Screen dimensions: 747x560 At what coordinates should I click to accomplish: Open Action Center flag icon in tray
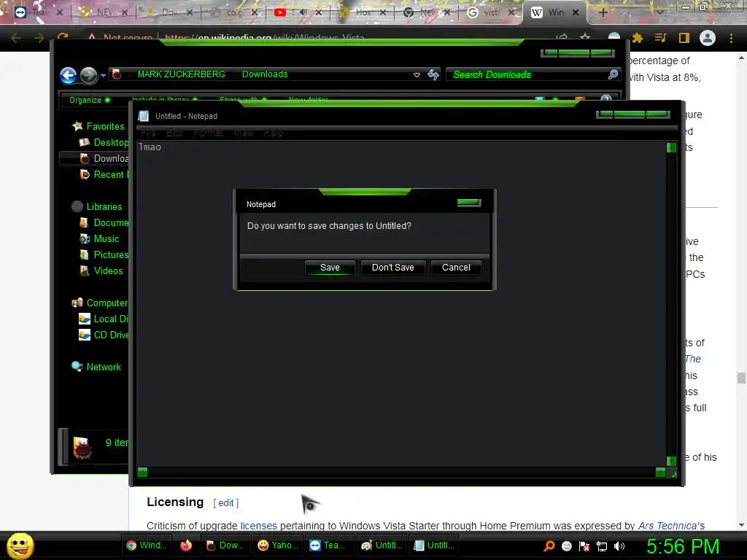pos(584,546)
